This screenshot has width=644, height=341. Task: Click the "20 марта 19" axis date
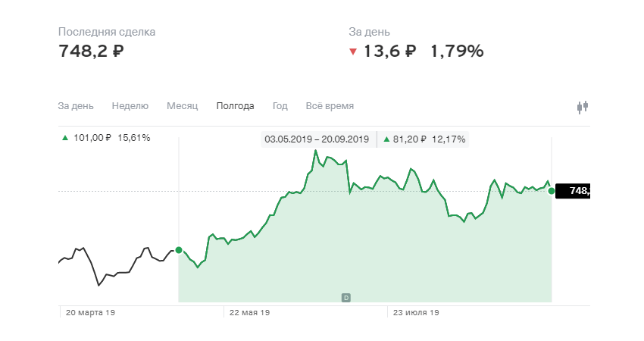coord(90,312)
